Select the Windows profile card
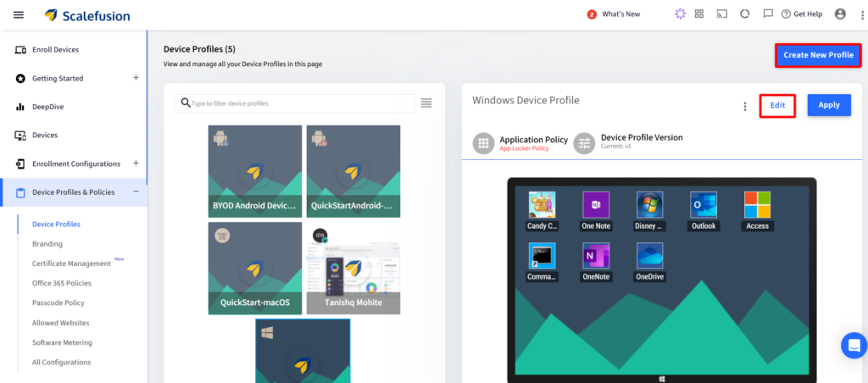This screenshot has height=383, width=868. [x=303, y=351]
